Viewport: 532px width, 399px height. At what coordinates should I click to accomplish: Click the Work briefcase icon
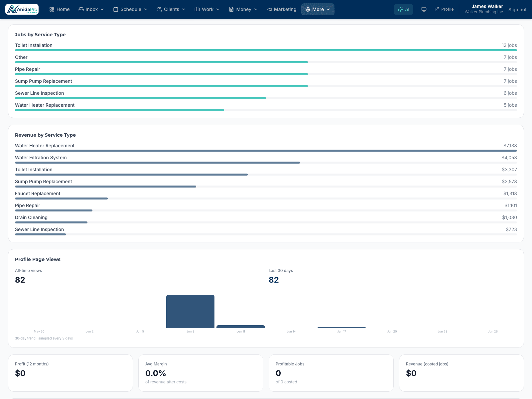(x=197, y=9)
